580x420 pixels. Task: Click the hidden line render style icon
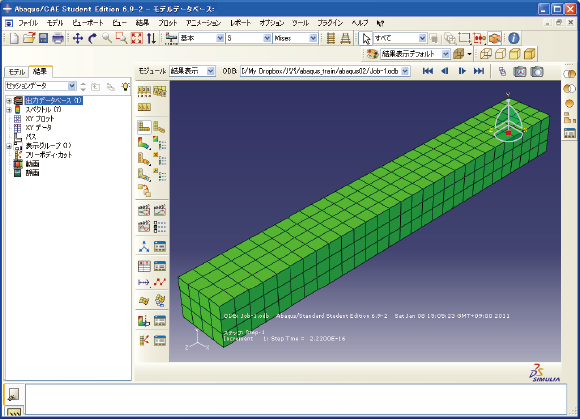[x=500, y=54]
